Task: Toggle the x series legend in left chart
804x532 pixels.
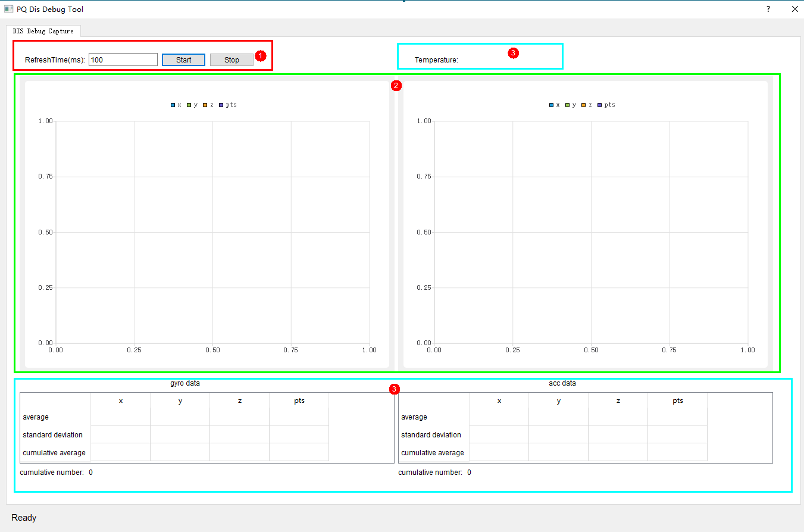Action: point(176,105)
